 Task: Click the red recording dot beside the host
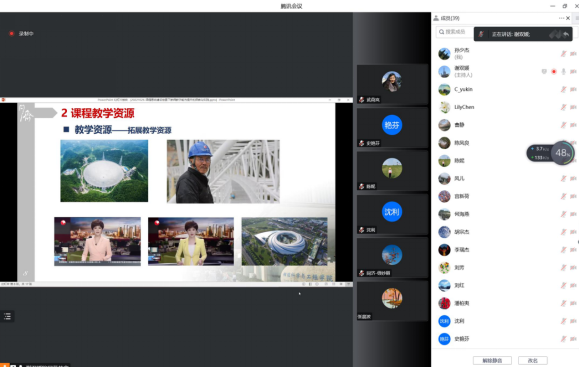pos(554,71)
